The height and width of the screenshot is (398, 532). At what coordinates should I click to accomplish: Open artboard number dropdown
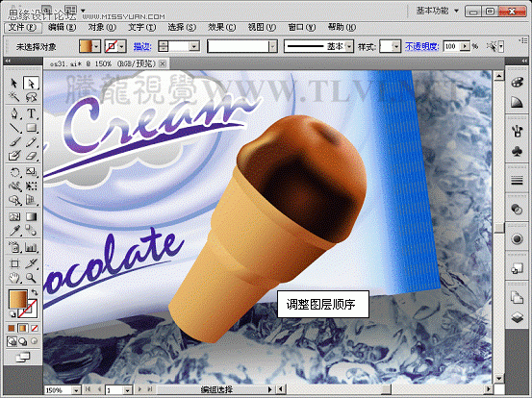tap(128, 390)
